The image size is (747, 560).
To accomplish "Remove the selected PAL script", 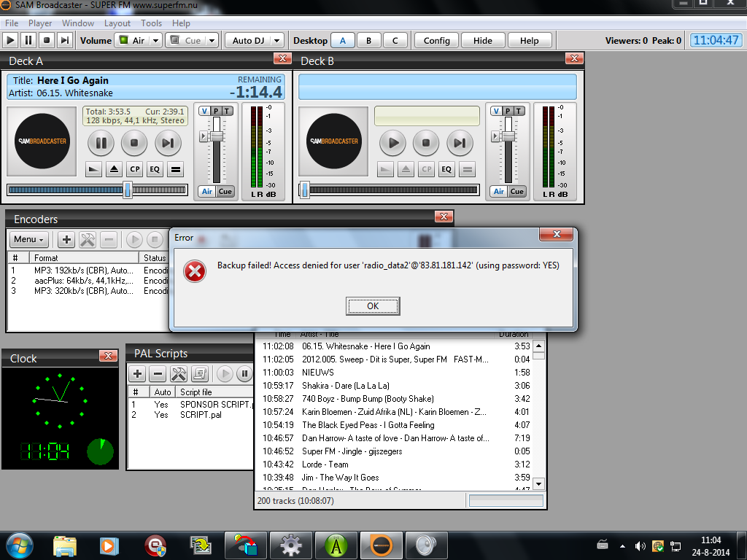I will click(157, 374).
